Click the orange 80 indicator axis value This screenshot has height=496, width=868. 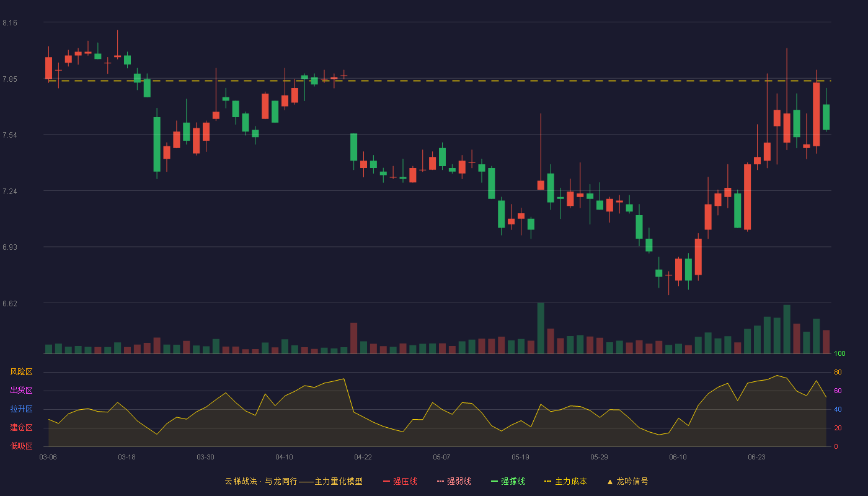click(x=838, y=372)
